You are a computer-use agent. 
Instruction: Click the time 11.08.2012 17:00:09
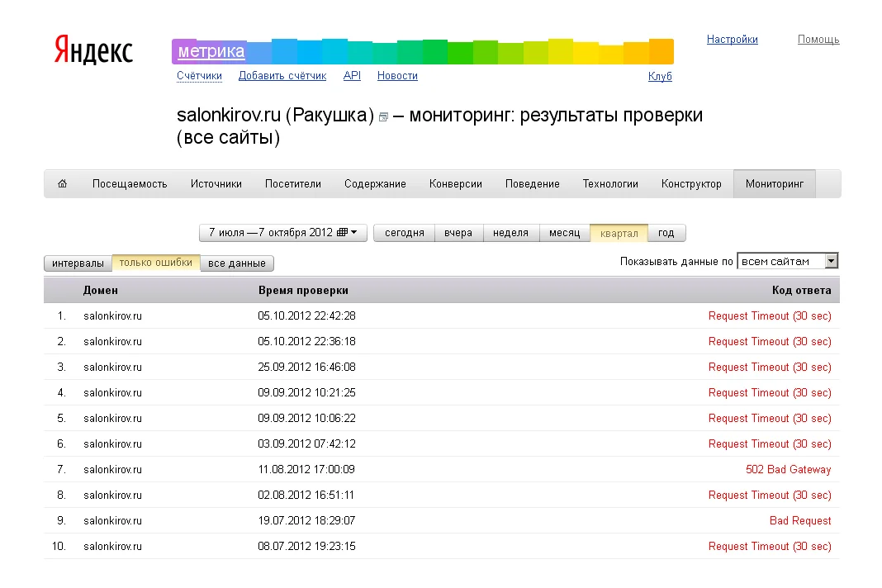click(x=306, y=469)
